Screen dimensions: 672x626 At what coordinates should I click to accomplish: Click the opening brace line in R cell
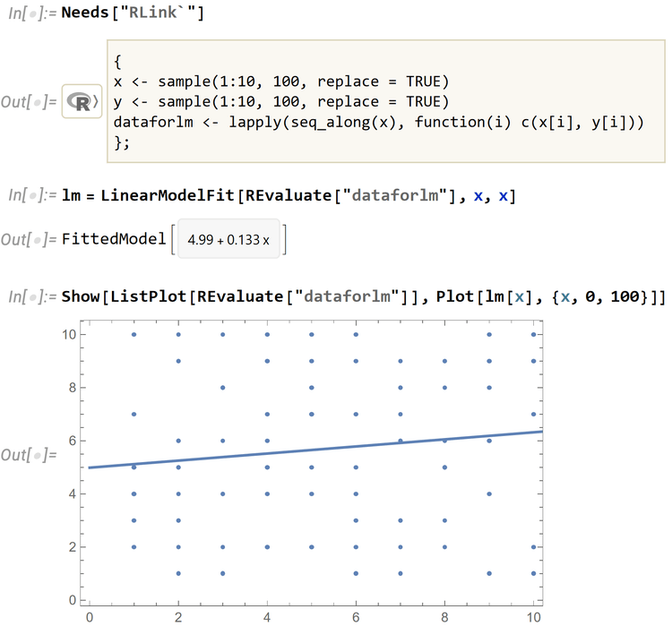118,61
